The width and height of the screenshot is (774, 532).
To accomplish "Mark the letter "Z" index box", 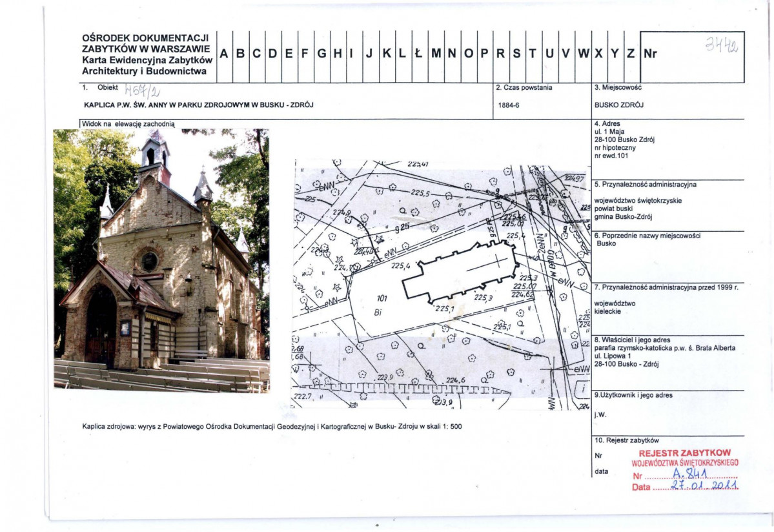I will pos(631,55).
